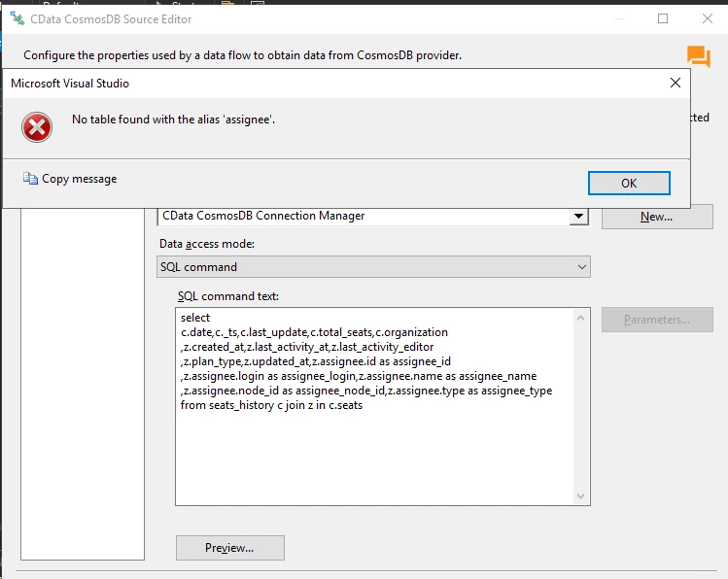Maximize the CData CosmosDB Source Editor window

[x=663, y=18]
